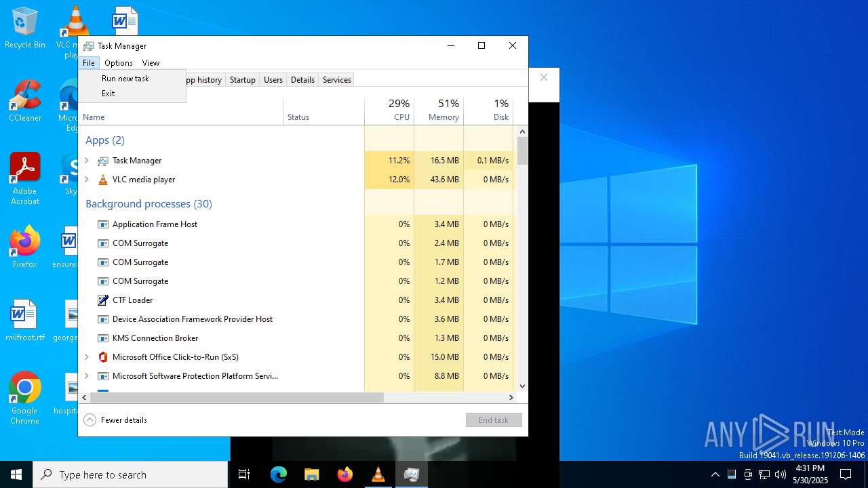Switch to the Startup tab
The height and width of the screenshot is (488, 868).
click(242, 80)
